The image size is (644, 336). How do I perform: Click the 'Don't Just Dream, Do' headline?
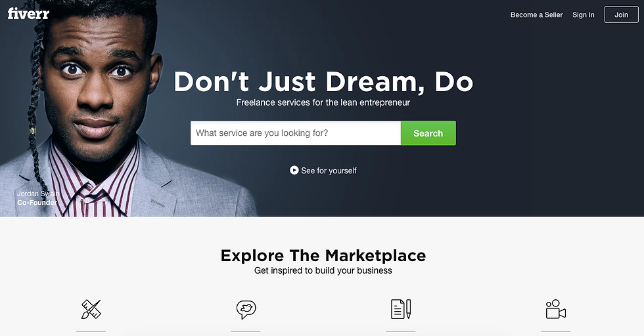pos(323,81)
